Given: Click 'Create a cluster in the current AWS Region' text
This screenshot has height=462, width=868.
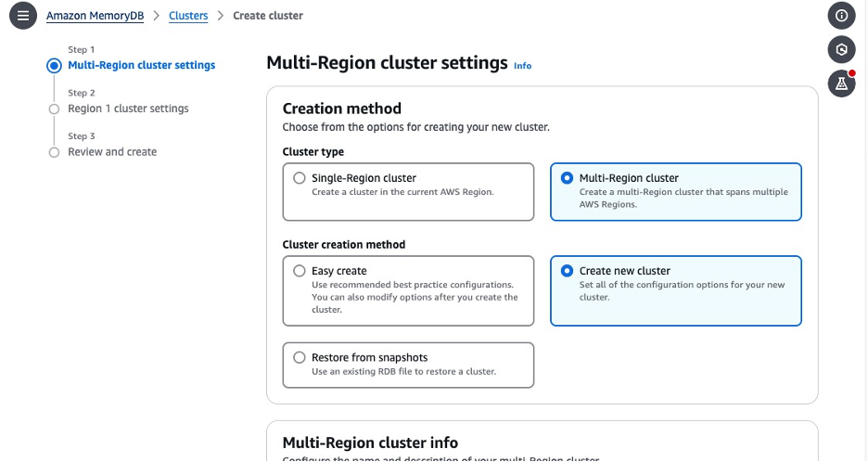Looking at the screenshot, I should click(402, 192).
